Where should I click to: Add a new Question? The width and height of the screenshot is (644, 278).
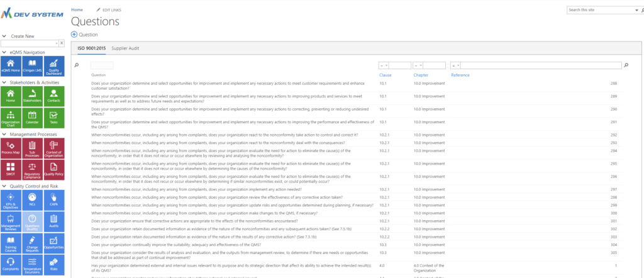click(x=85, y=35)
